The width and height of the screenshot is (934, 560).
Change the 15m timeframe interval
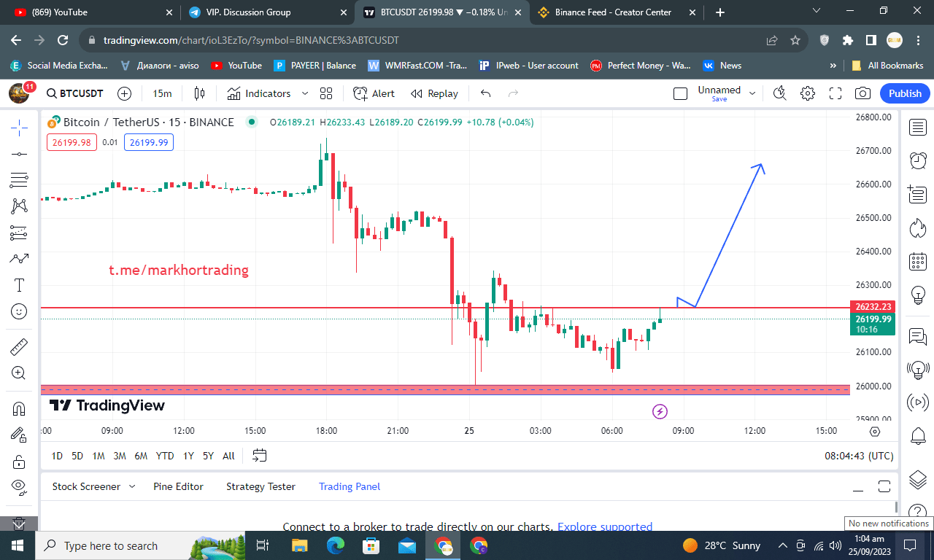(x=162, y=93)
